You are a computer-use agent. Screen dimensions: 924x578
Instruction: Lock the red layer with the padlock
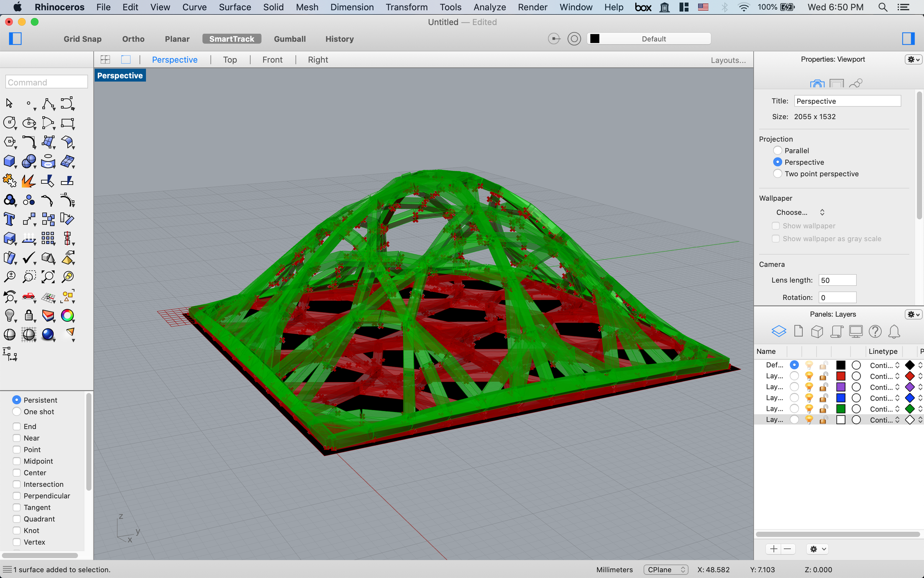click(823, 376)
